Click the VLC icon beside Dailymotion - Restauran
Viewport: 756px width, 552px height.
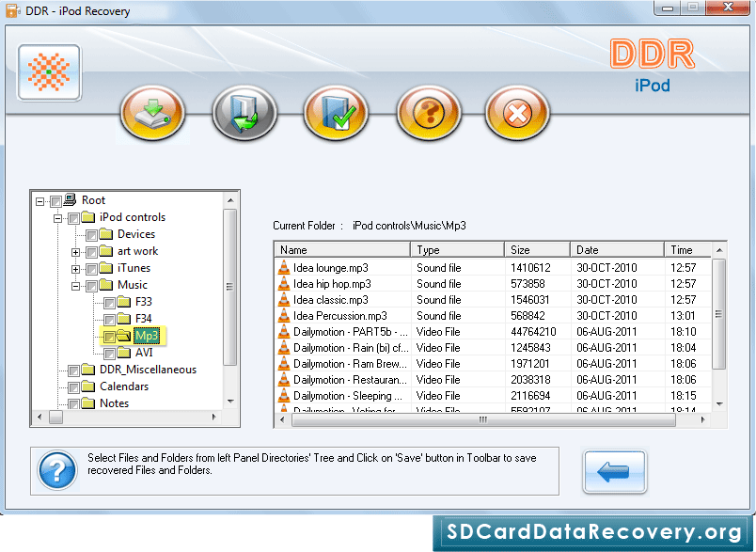pos(284,379)
